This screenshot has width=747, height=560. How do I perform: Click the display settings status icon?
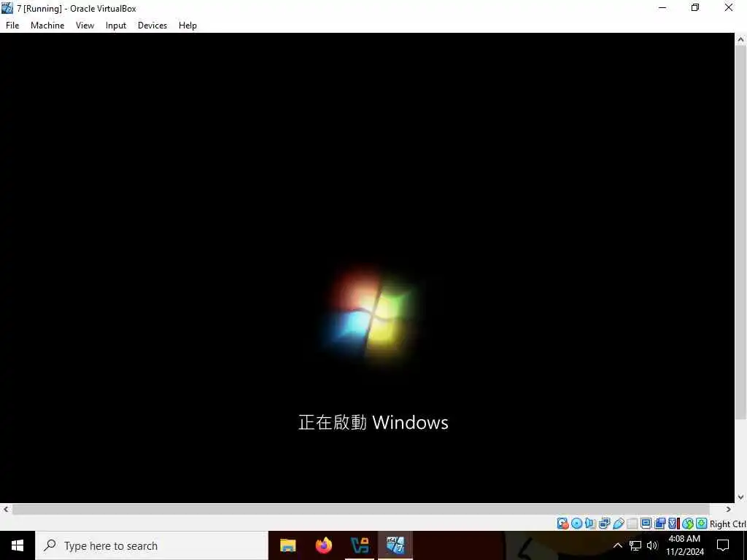pos(646,524)
